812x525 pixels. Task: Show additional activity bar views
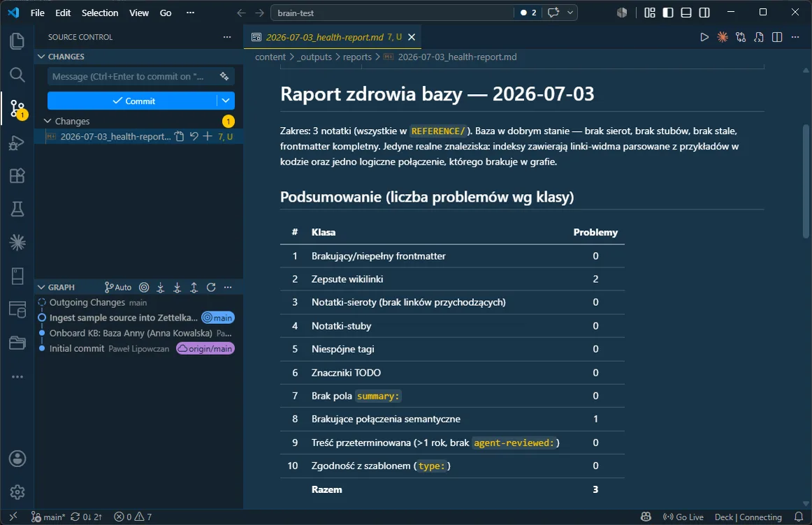point(17,377)
